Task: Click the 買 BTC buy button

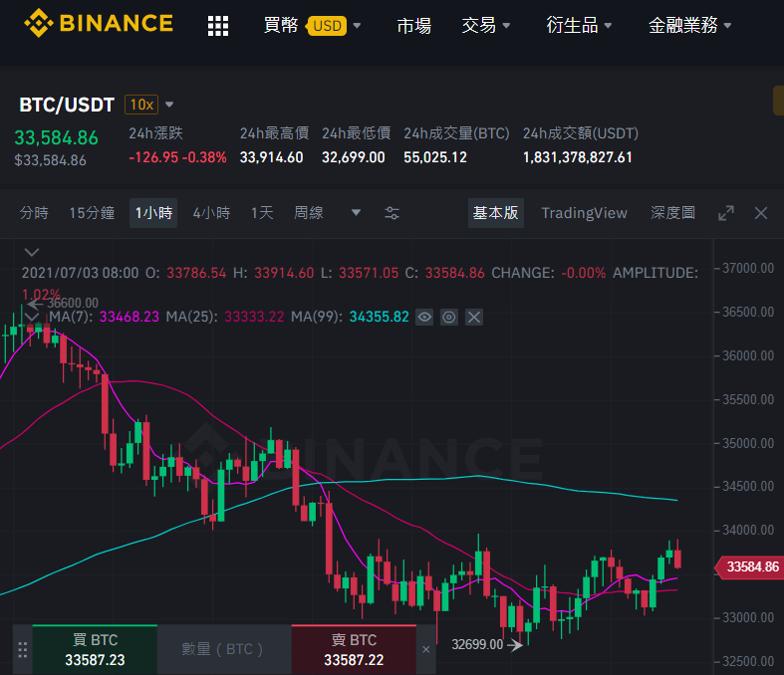Action: (95, 649)
